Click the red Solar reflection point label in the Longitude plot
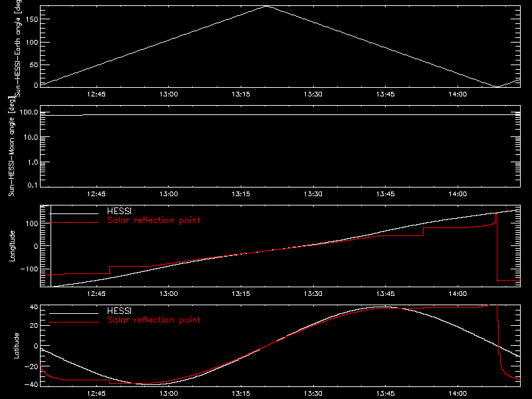This screenshot has width=532, height=399. (x=154, y=220)
